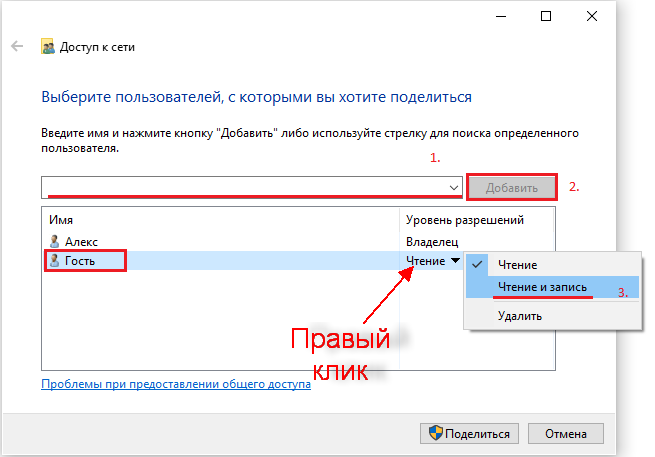
Task: Open Проблемы при предоставлении общего доступа link
Action: click(176, 384)
